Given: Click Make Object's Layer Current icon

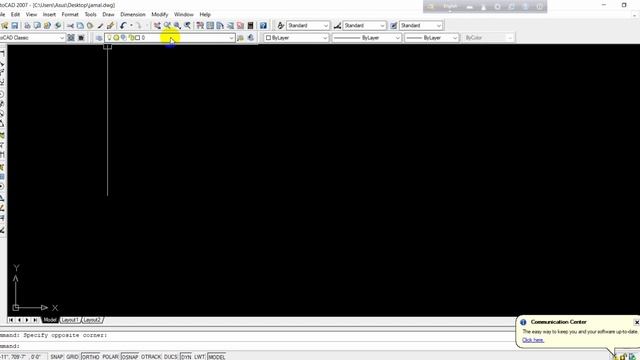Looking at the screenshot, I should click(x=240, y=38).
